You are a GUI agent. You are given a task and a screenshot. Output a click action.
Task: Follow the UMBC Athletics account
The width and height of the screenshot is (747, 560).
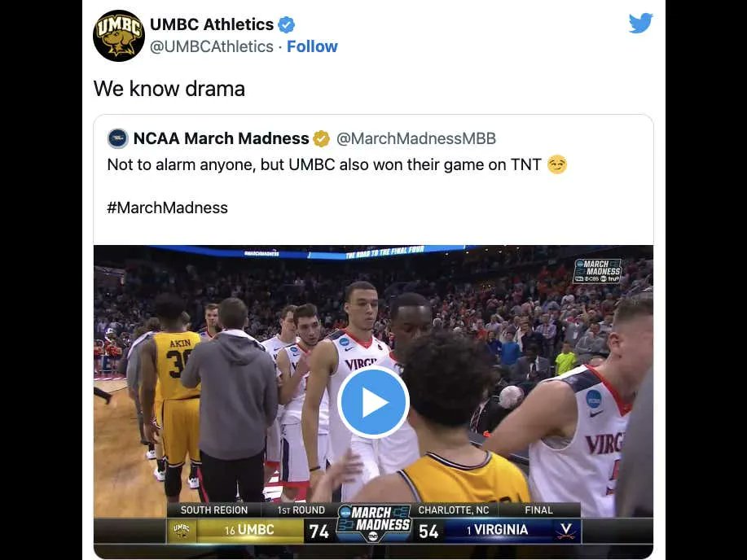[312, 46]
